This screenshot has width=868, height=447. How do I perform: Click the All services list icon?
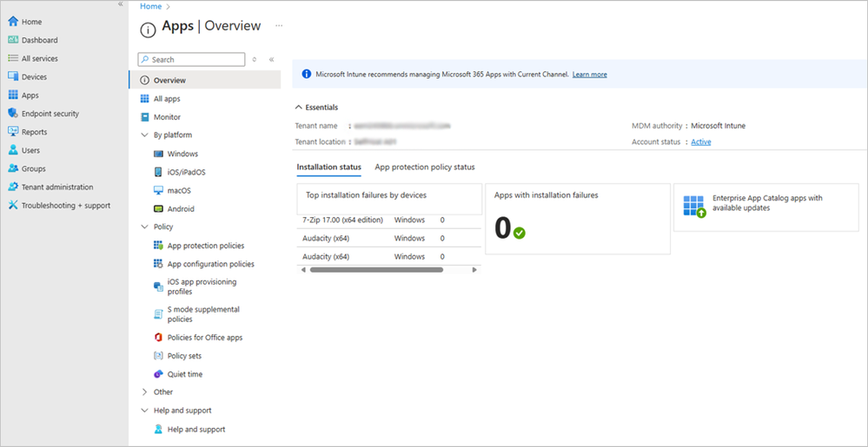(x=13, y=58)
